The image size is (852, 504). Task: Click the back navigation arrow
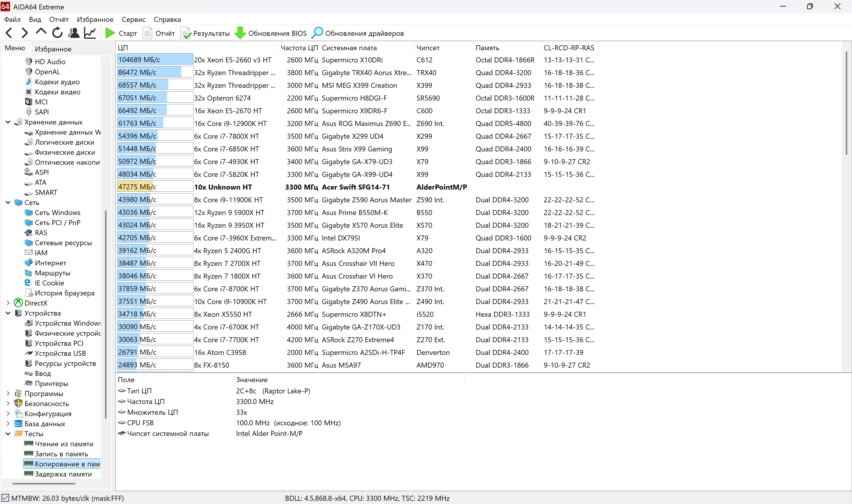pyautogui.click(x=9, y=33)
